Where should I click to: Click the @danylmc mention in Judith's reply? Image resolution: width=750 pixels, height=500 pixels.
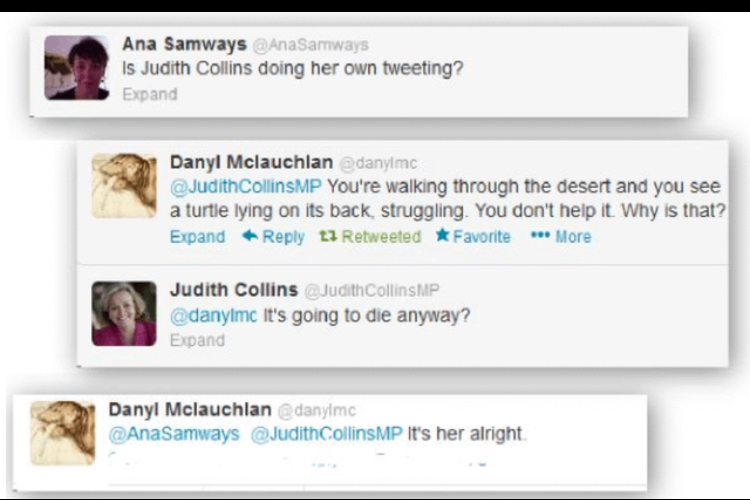(x=213, y=315)
